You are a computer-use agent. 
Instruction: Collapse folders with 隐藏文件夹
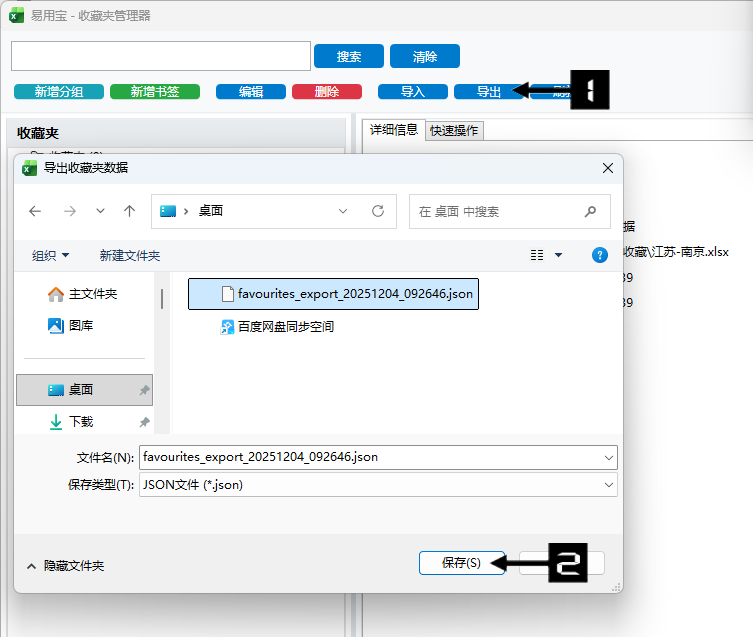click(x=66, y=565)
